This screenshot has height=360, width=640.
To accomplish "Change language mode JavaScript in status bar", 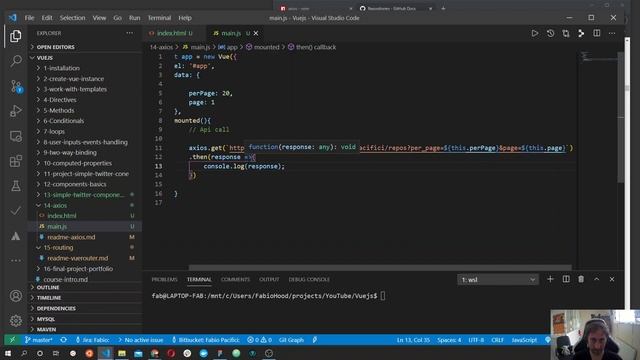I will pos(524,340).
